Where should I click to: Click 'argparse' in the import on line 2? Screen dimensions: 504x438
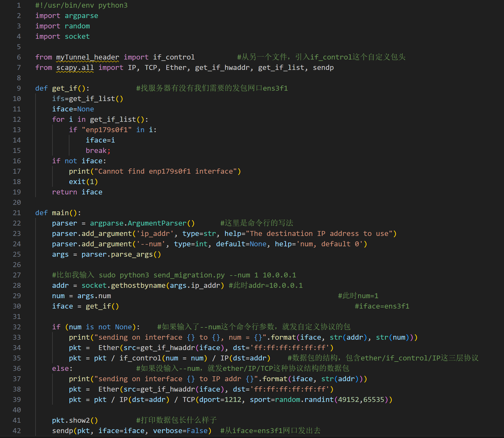[x=81, y=16]
